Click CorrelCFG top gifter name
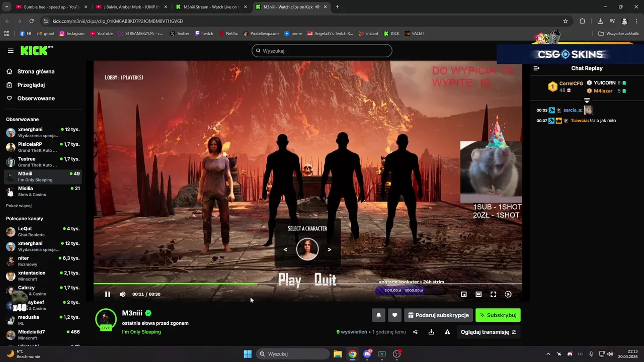 [x=571, y=83]
